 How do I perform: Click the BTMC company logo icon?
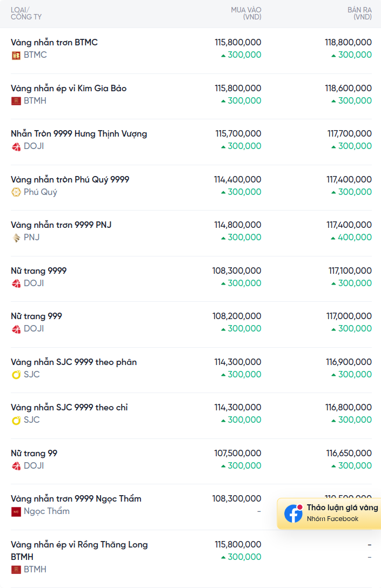pos(16,56)
